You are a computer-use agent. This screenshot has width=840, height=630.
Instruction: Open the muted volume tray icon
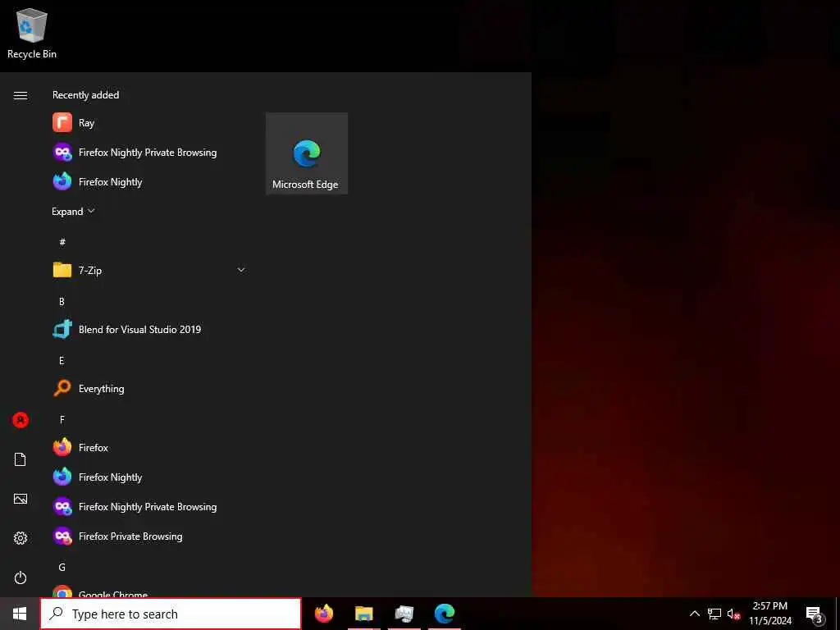click(733, 614)
